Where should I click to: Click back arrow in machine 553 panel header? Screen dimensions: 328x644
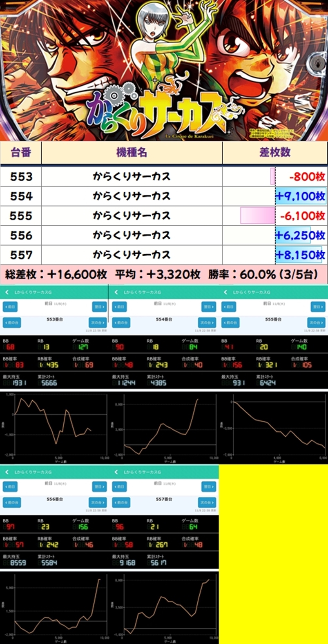pos(7,292)
